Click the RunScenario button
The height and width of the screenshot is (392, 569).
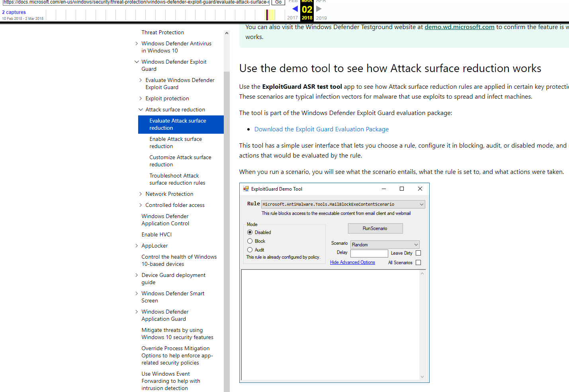[x=375, y=228]
